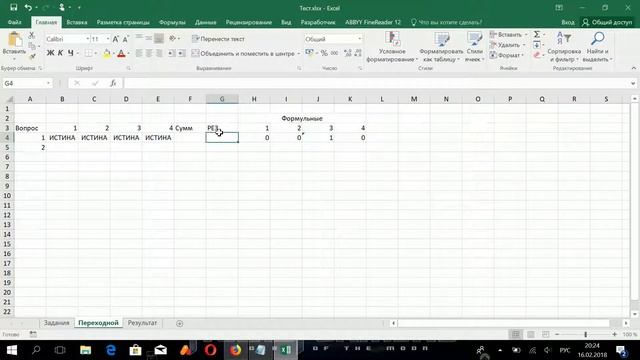640x360 pixels.
Task: Click the percent style icon
Action: (x=324, y=53)
